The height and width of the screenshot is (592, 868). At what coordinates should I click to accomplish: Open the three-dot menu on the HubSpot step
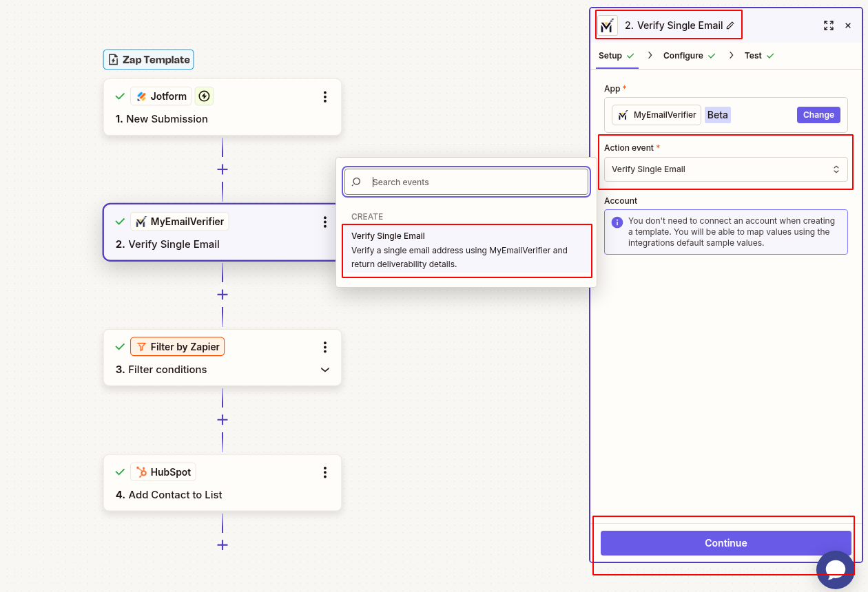coord(324,472)
